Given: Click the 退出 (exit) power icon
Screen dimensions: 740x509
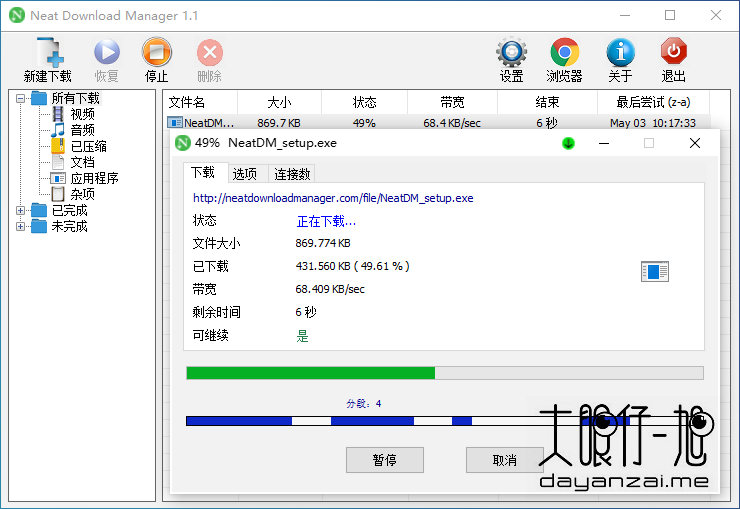Looking at the screenshot, I should pos(673,51).
